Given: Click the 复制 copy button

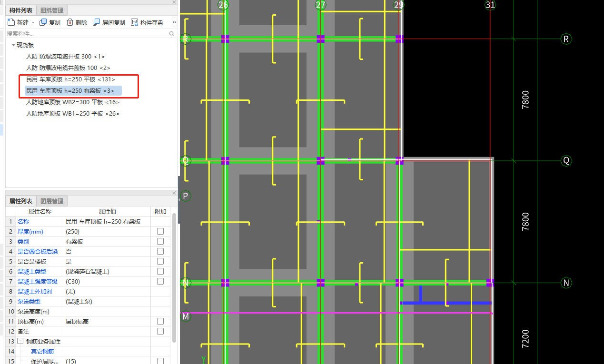Looking at the screenshot, I should [x=50, y=22].
